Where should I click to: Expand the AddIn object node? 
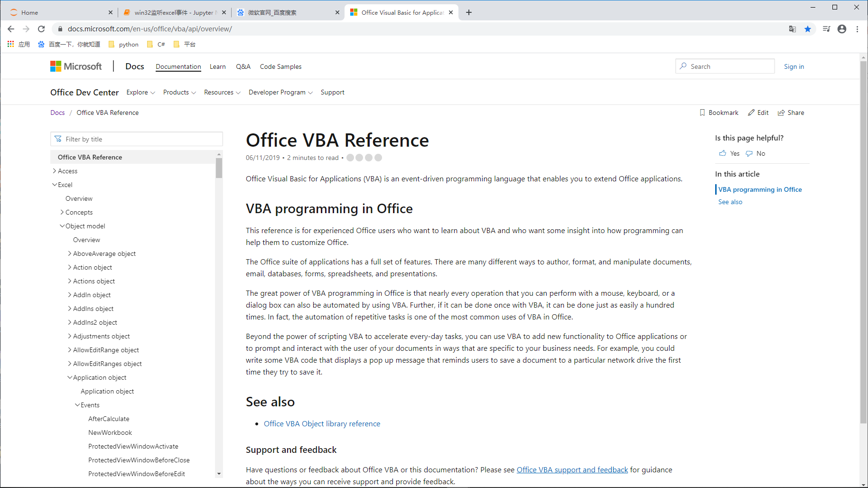70,295
